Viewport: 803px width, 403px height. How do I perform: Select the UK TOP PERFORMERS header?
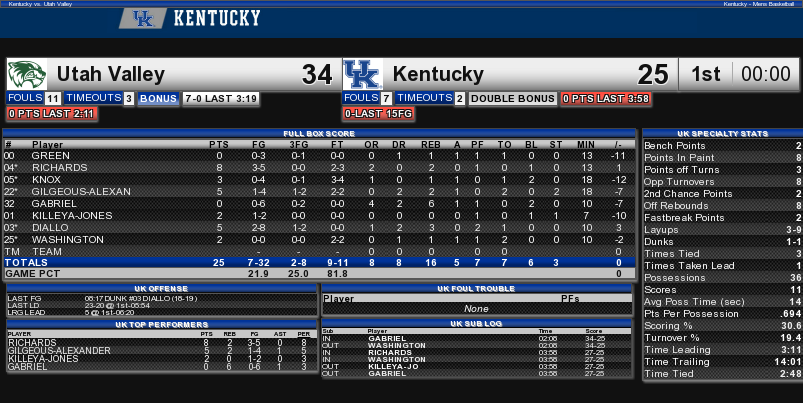pos(162,325)
